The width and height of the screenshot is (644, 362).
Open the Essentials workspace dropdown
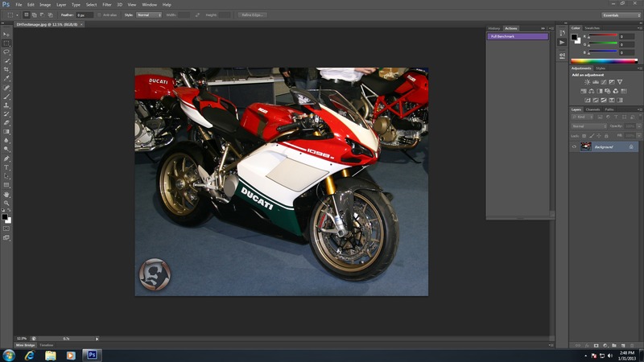click(x=621, y=15)
